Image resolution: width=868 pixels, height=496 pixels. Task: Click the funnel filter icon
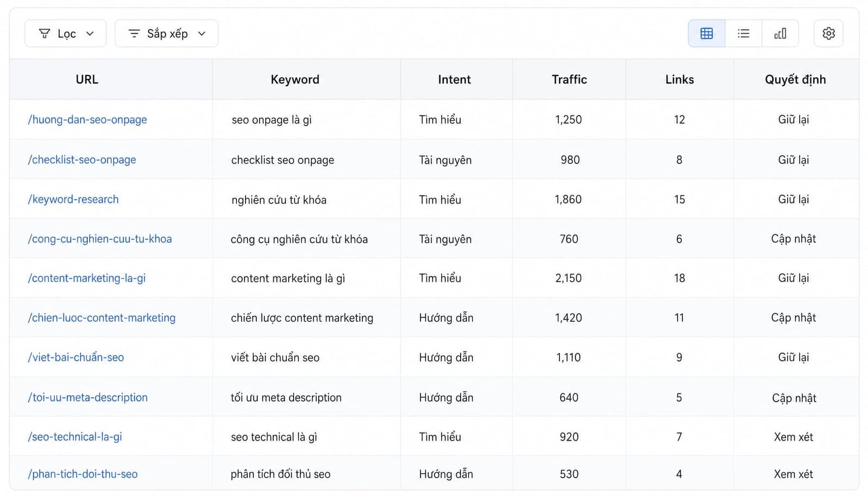click(44, 34)
